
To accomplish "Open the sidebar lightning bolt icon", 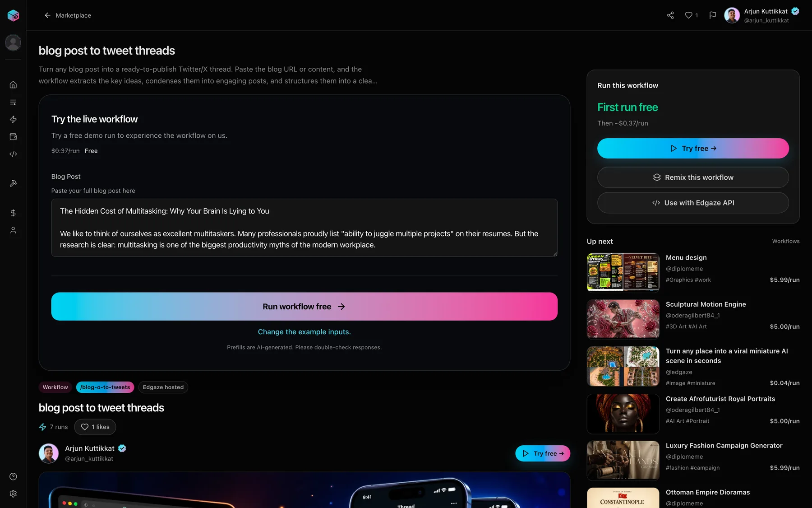I will pos(13,119).
